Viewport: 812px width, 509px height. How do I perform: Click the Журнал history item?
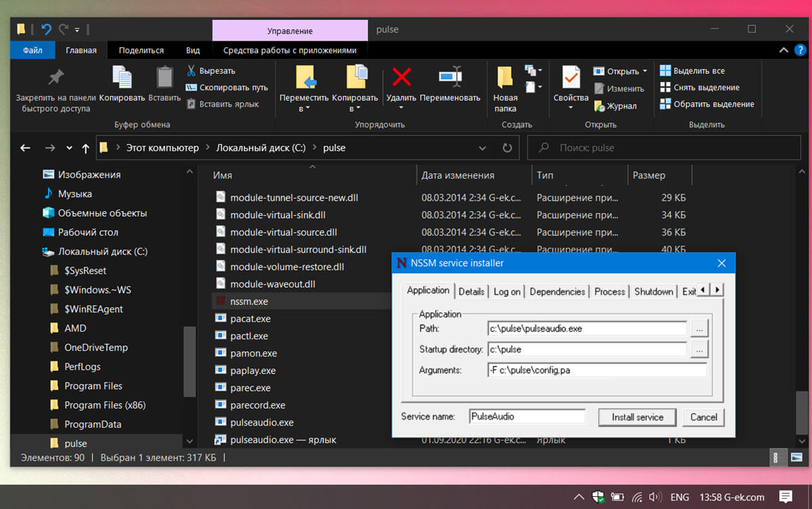[x=615, y=106]
